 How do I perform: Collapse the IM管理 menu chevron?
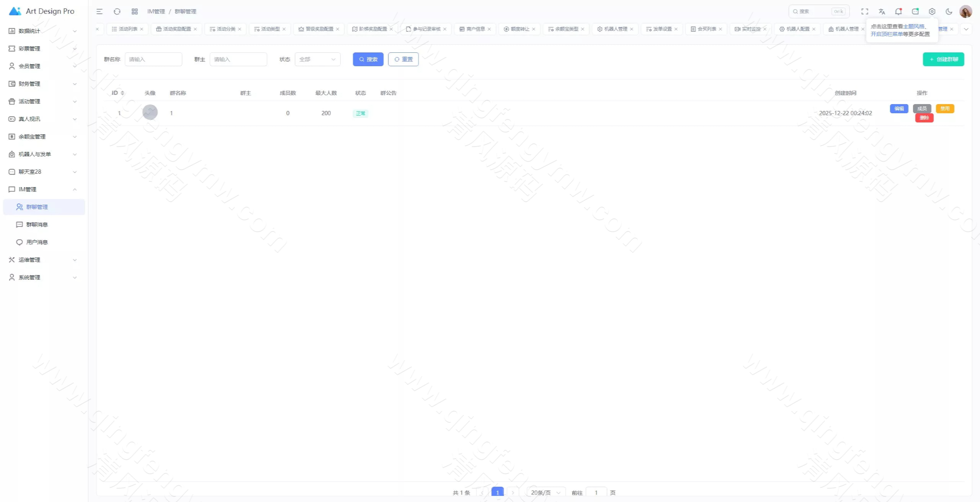75,189
